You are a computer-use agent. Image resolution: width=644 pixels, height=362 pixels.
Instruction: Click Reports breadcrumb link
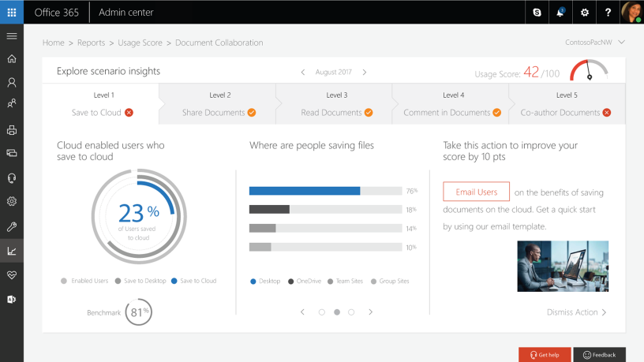92,43
